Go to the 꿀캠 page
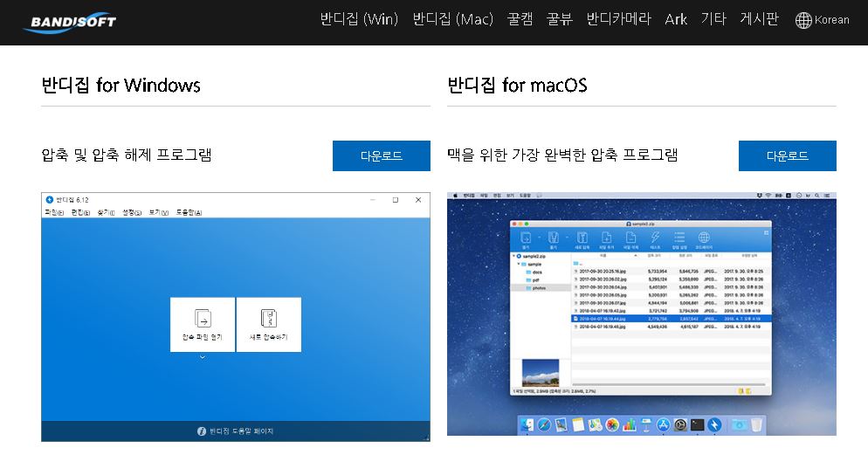 520,19
